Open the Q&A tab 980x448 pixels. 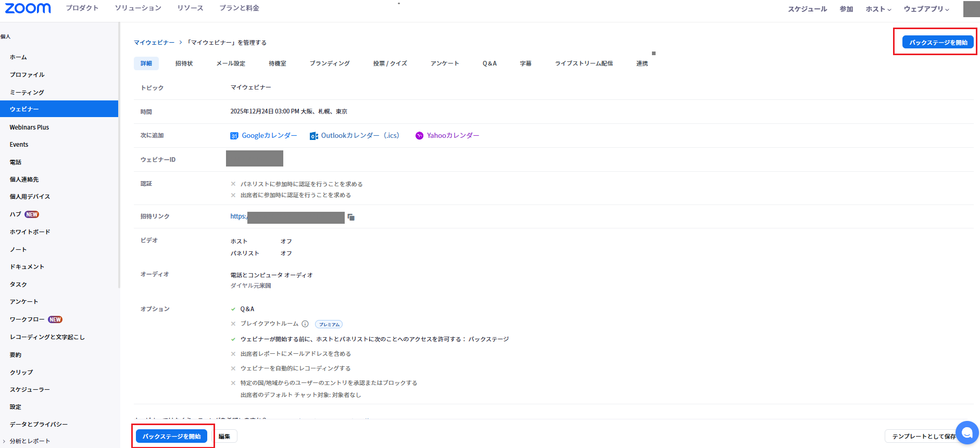[x=489, y=63]
